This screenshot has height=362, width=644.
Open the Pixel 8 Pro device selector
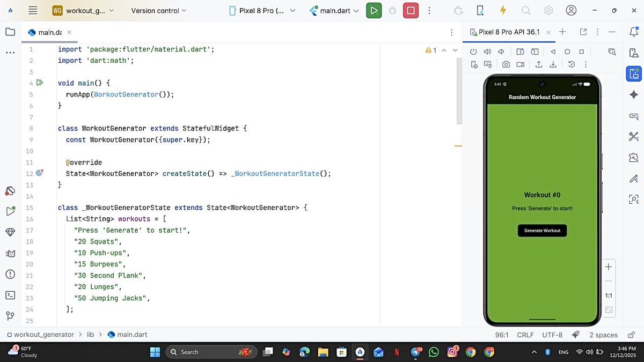point(262,10)
